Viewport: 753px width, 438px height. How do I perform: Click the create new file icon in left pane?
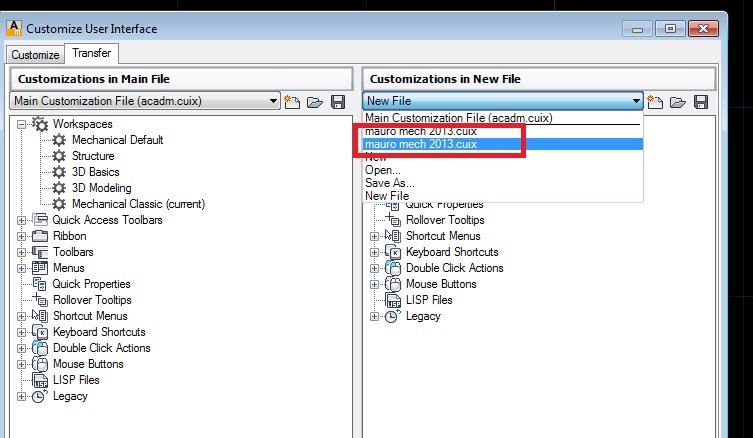click(292, 102)
